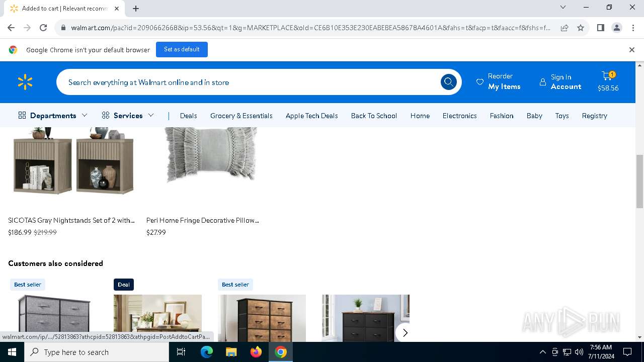Open the Electronics category

459,116
